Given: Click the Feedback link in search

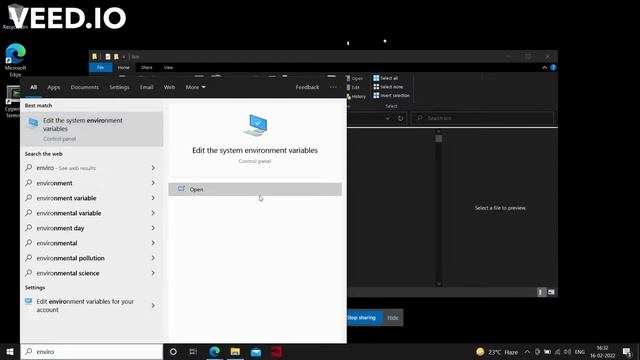Looking at the screenshot, I should pos(307,87).
